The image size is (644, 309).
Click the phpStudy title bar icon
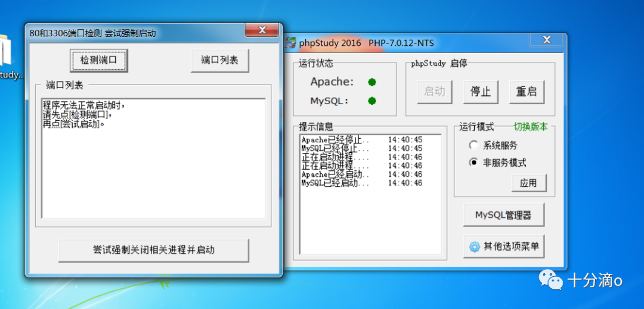(291, 43)
